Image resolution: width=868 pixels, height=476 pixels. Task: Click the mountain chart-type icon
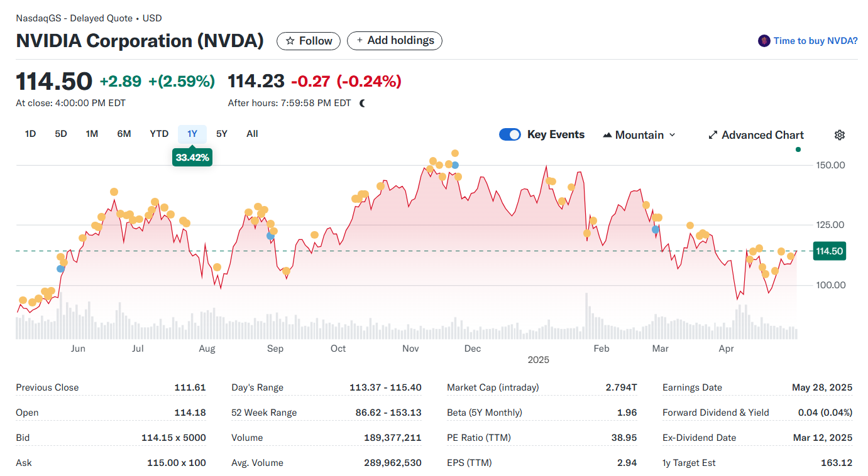coord(607,135)
